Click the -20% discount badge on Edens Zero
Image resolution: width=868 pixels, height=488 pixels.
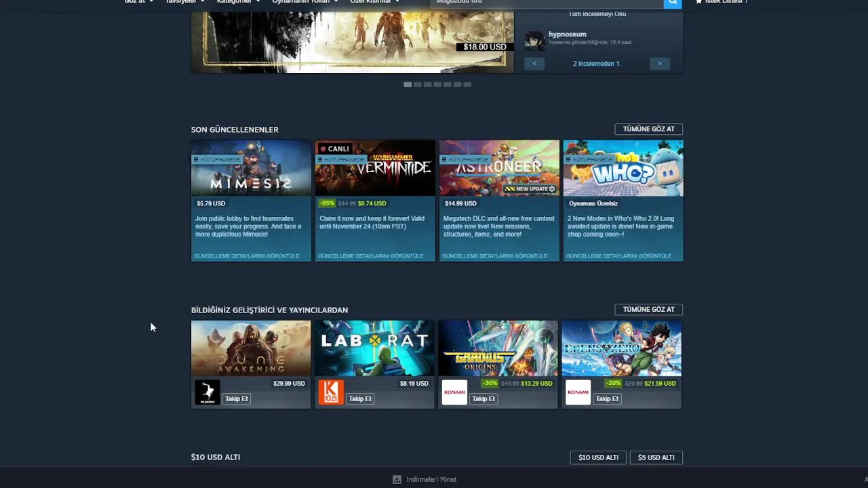tap(613, 384)
